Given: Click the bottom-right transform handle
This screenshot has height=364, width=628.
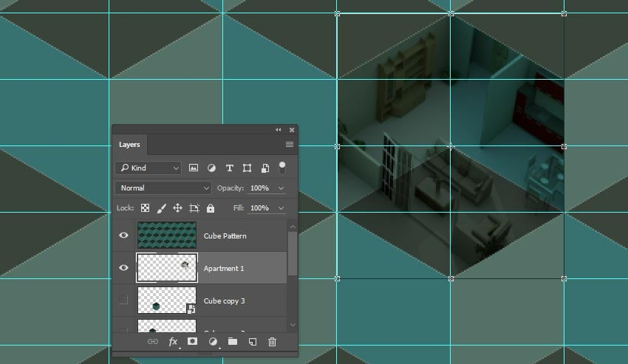Looking at the screenshot, I should (564, 278).
